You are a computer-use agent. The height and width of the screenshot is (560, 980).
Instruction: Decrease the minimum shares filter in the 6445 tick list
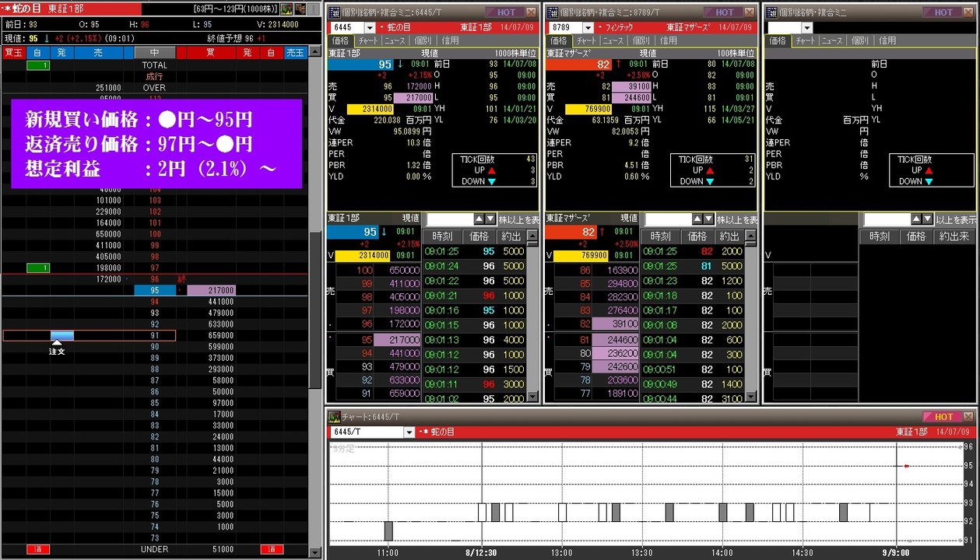490,219
